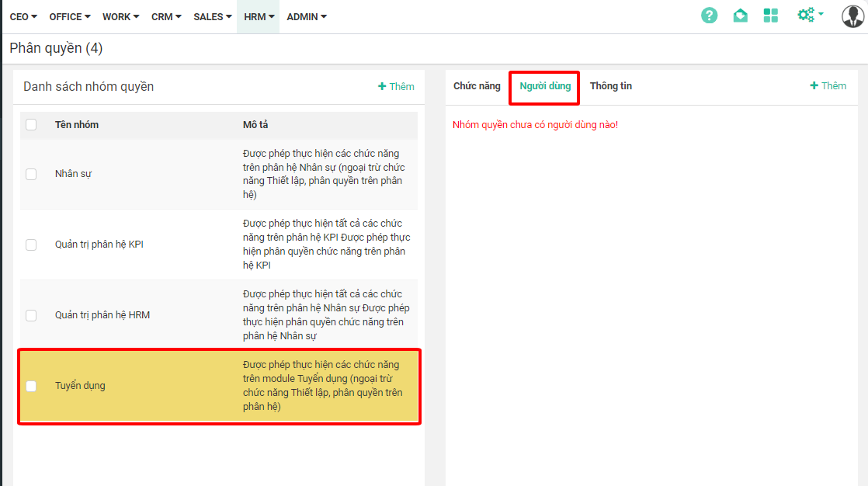Viewport: 868px width, 486px height.
Task: Expand the CRM dropdown menu
Action: (x=166, y=16)
